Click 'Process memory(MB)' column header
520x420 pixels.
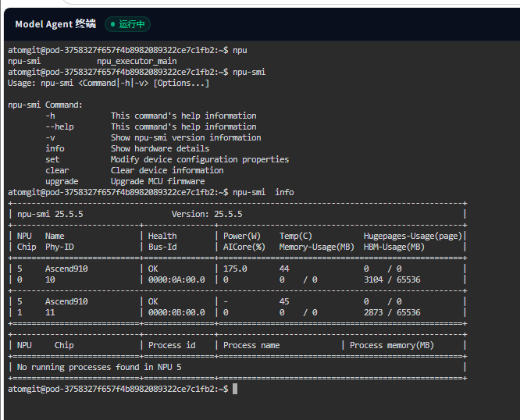point(392,345)
